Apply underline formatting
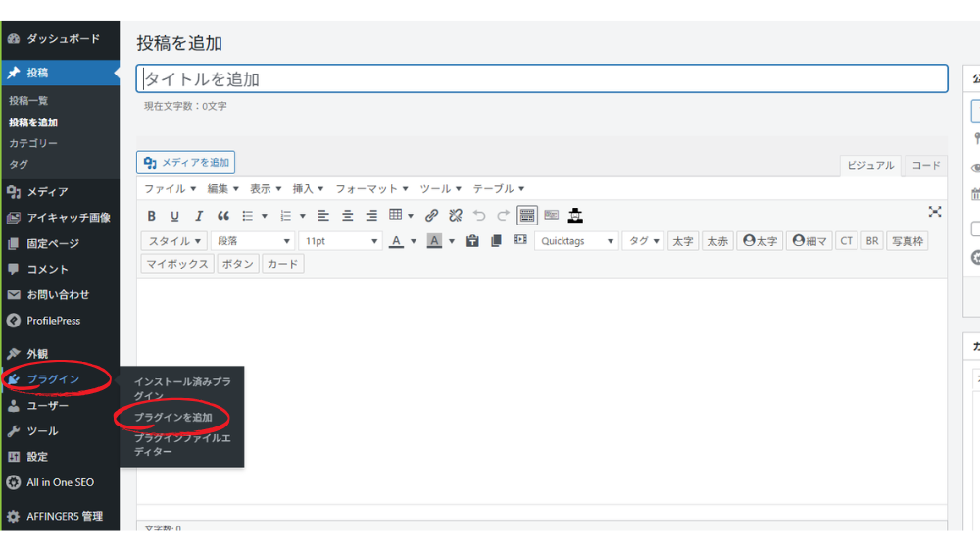The image size is (980, 551). 175,216
